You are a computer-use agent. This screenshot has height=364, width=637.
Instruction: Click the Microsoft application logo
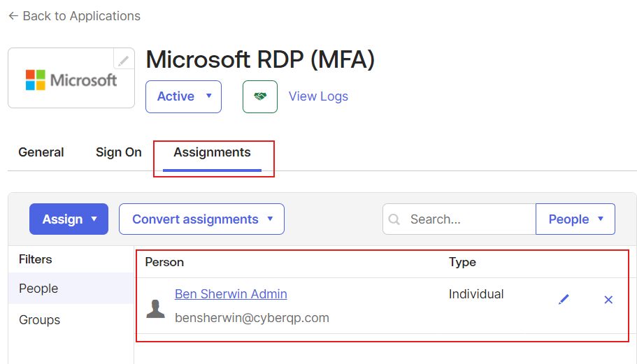coord(71,80)
